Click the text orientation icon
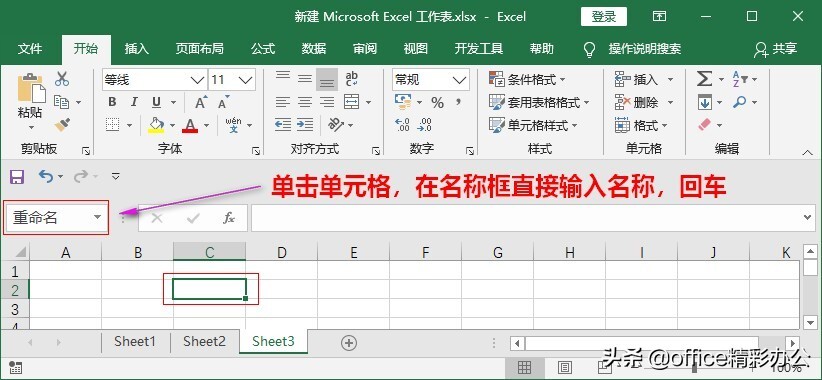Viewport: 822px width, 380px height. tap(336, 125)
